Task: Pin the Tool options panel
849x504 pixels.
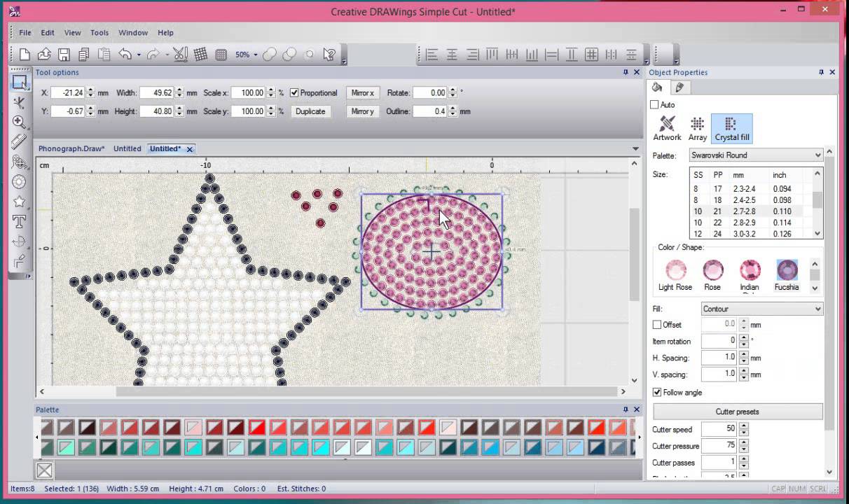Action: click(626, 72)
